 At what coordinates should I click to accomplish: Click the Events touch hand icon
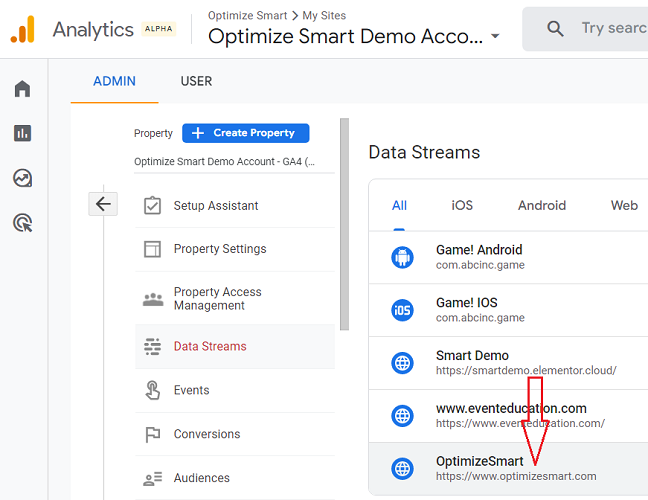point(152,390)
